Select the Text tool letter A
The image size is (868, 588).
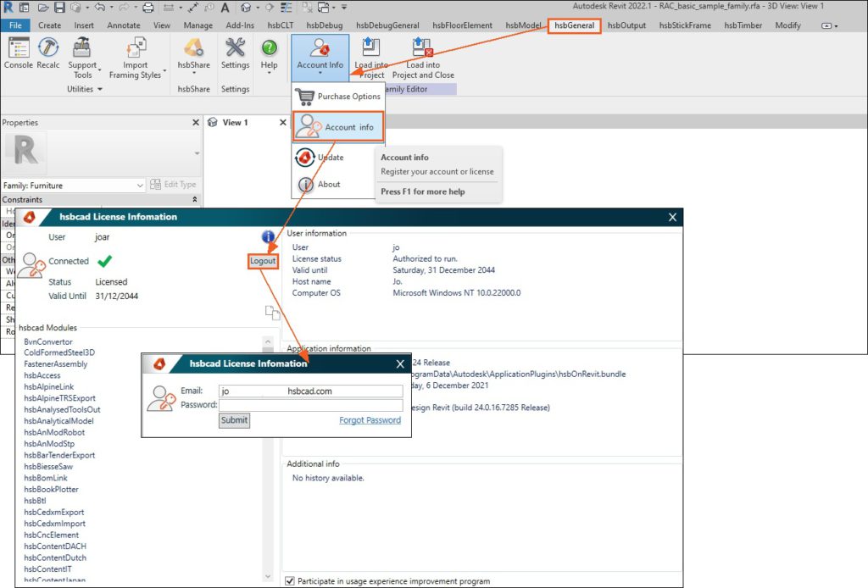pyautogui.click(x=225, y=8)
